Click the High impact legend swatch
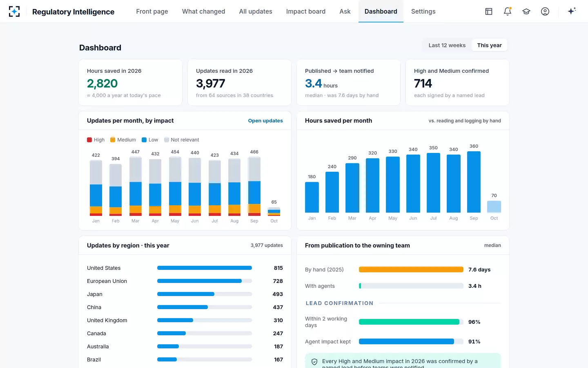This screenshot has height=368, width=588. point(89,140)
